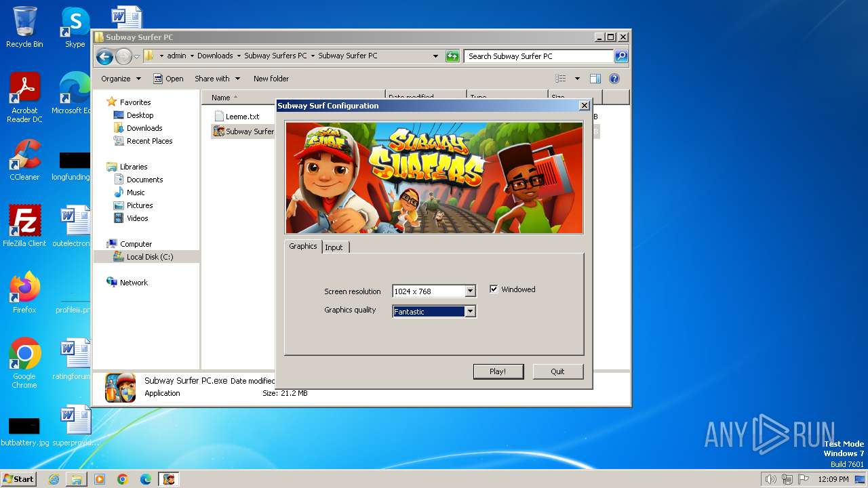
Task: Jump to admin in the address bar
Action: (176, 56)
